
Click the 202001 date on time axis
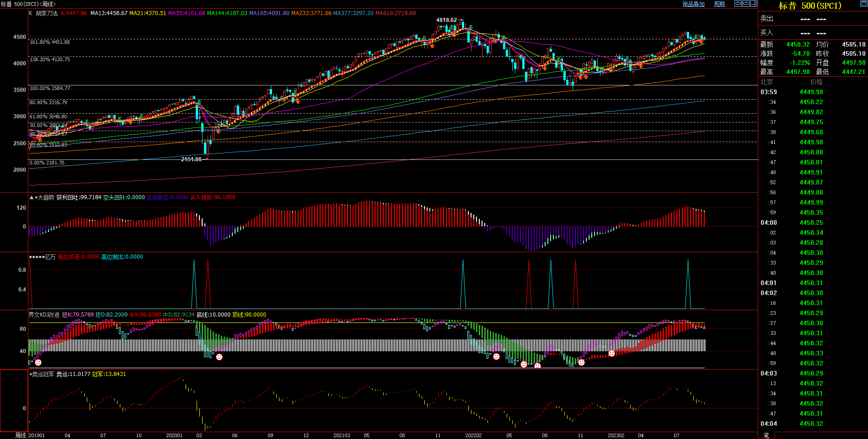[x=174, y=435]
